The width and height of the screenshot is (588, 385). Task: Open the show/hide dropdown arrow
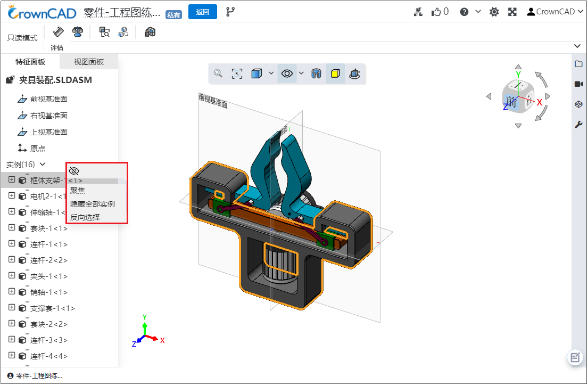pos(301,73)
